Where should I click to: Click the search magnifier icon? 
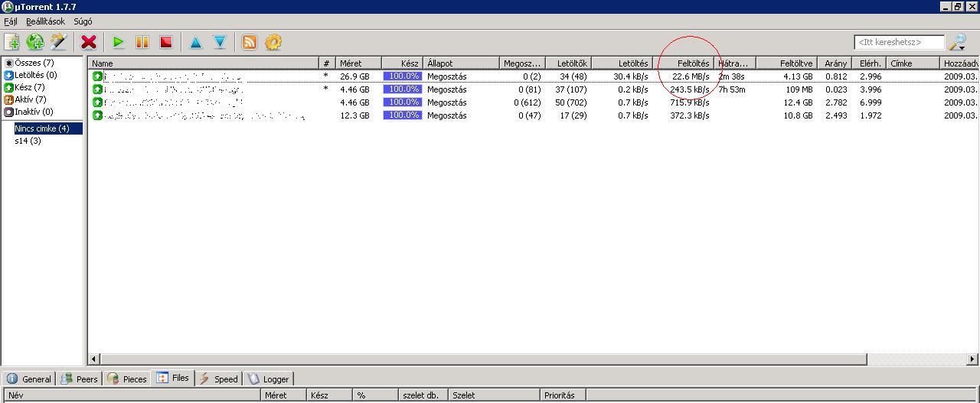pyautogui.click(x=958, y=42)
